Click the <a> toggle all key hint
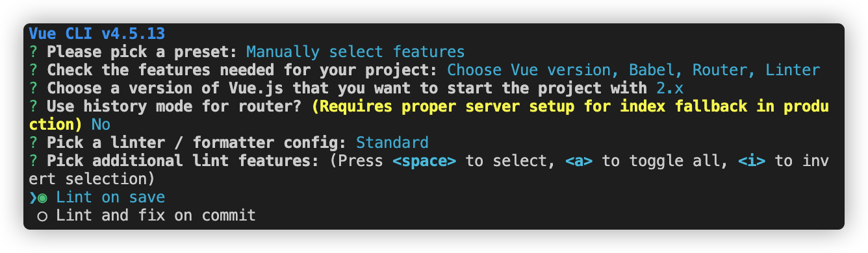The width and height of the screenshot is (868, 253). pos(579,161)
